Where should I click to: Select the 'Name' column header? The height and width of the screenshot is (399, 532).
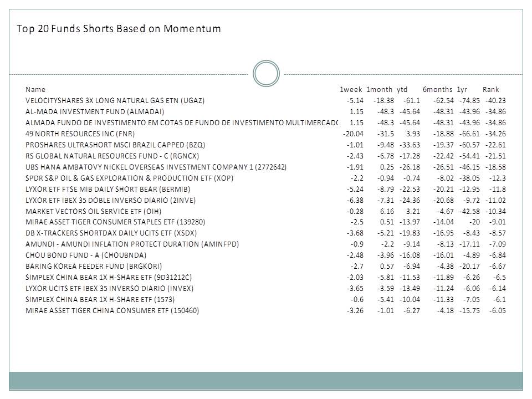click(35, 89)
